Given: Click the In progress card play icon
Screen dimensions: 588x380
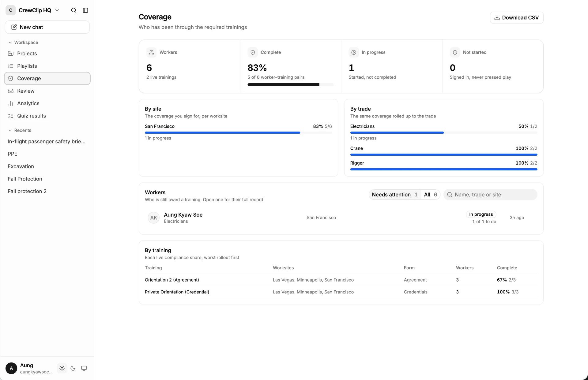Looking at the screenshot, I should 354,52.
